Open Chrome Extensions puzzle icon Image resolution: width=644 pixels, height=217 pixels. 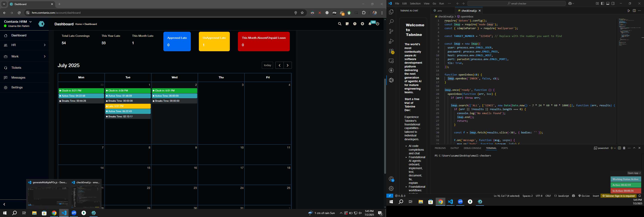coord(364,13)
